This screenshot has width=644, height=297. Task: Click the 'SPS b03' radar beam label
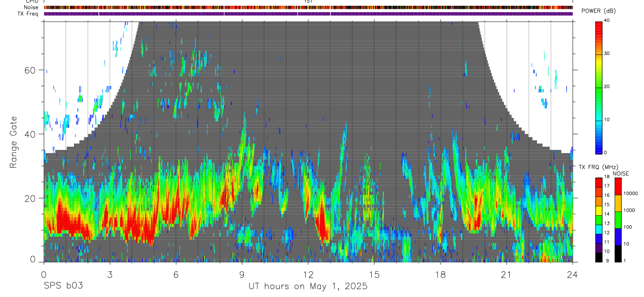pyautogui.click(x=63, y=286)
